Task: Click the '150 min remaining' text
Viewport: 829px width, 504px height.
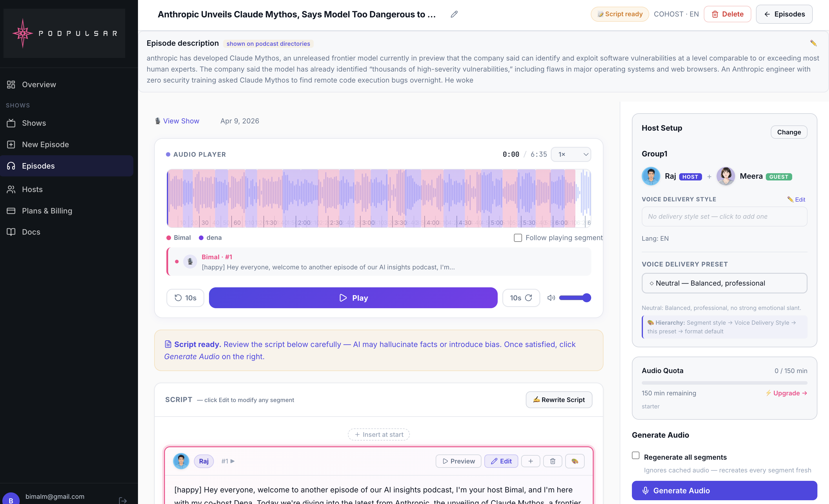Action: coord(669,393)
